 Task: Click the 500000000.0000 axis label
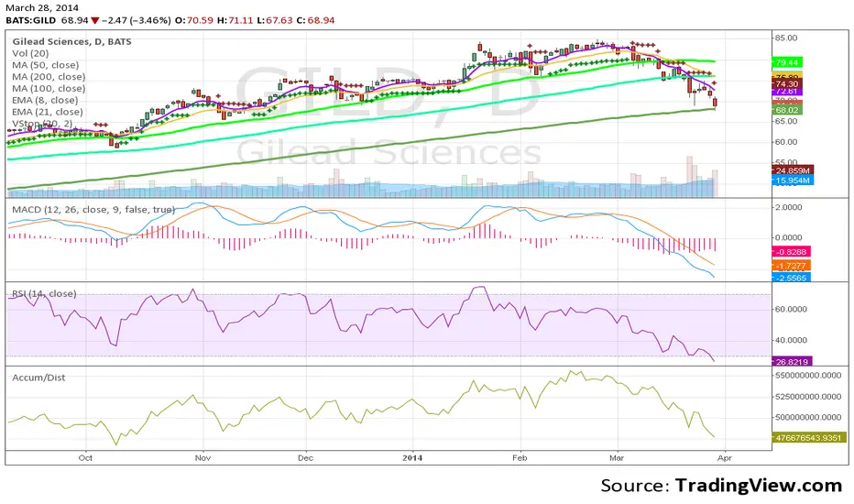coord(808,417)
